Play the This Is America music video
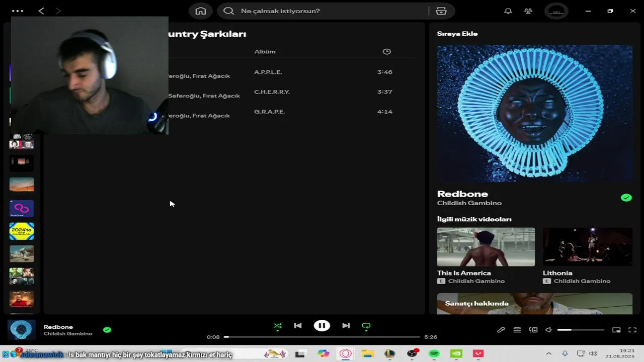This screenshot has width=644, height=362. 486,247
